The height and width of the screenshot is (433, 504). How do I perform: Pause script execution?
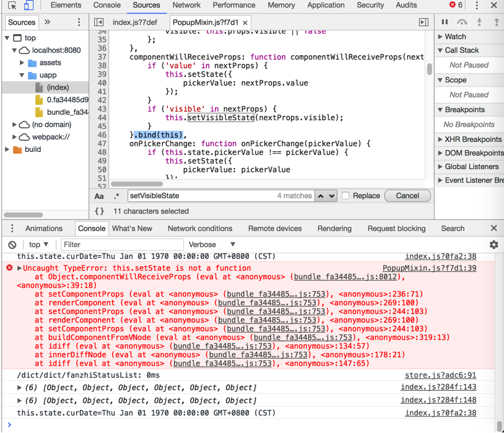tap(445, 22)
